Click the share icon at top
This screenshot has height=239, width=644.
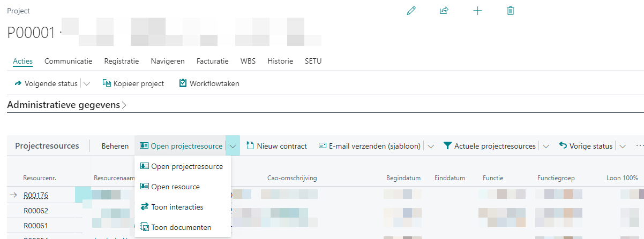click(x=444, y=11)
